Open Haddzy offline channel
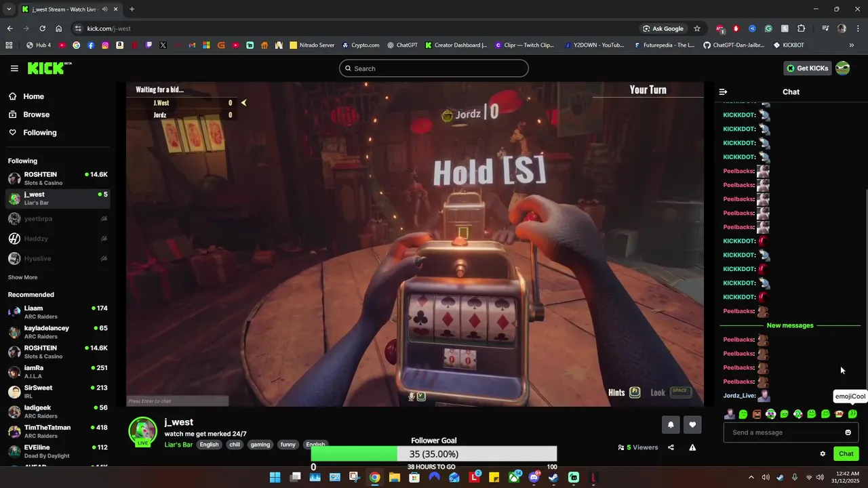Image resolution: width=868 pixels, height=488 pixels. pyautogui.click(x=58, y=239)
